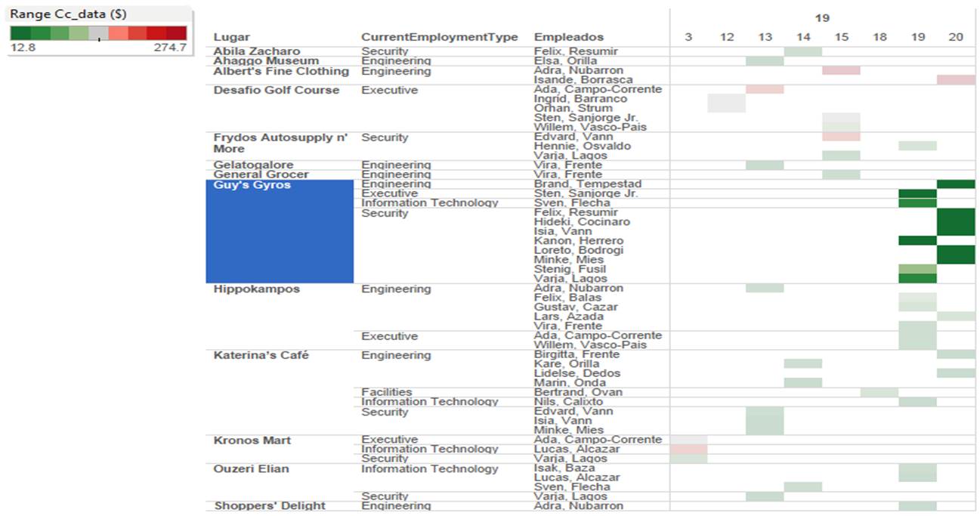Click employee name Nils, Calixto
The width and height of the screenshot is (980, 516).
point(568,402)
